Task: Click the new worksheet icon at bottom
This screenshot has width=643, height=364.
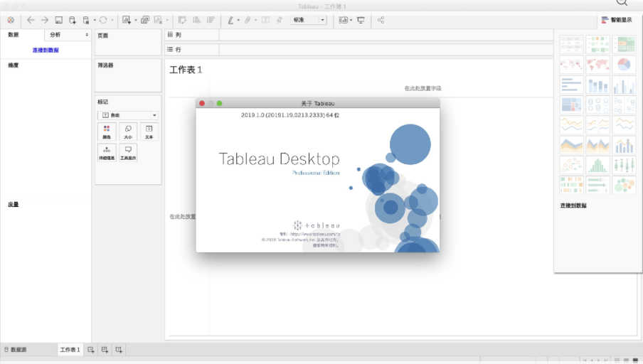Action: pyautogui.click(x=90, y=350)
